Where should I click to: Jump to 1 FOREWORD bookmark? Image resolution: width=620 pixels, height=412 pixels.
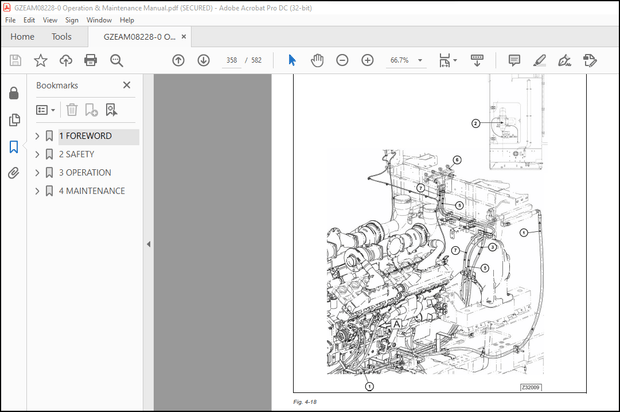(x=85, y=136)
